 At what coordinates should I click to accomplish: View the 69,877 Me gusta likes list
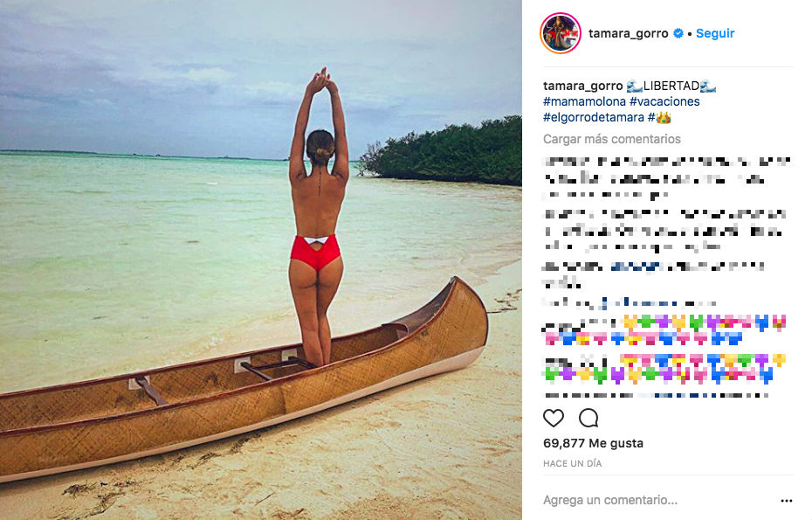[x=593, y=443]
